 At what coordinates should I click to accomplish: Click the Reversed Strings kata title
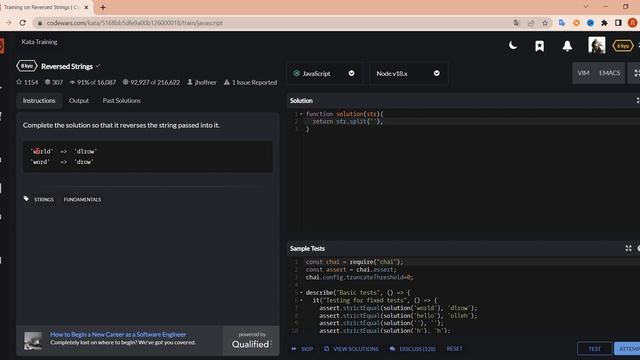(67, 66)
